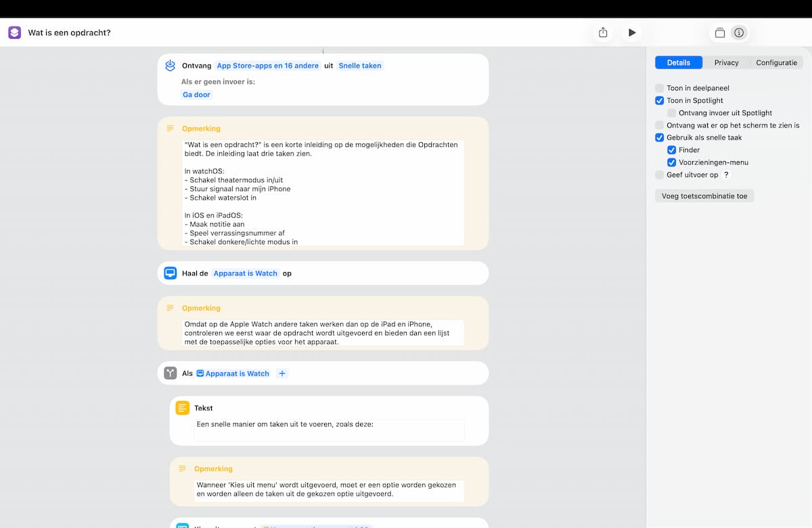
Task: Toggle 'Ontvang invoer uit Spotlight' checkbox
Action: [x=672, y=113]
